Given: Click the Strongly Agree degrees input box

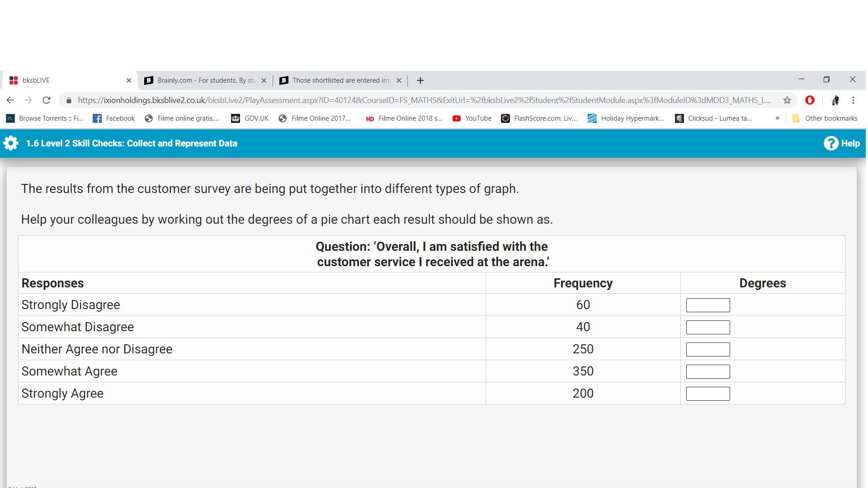Looking at the screenshot, I should pos(708,394).
